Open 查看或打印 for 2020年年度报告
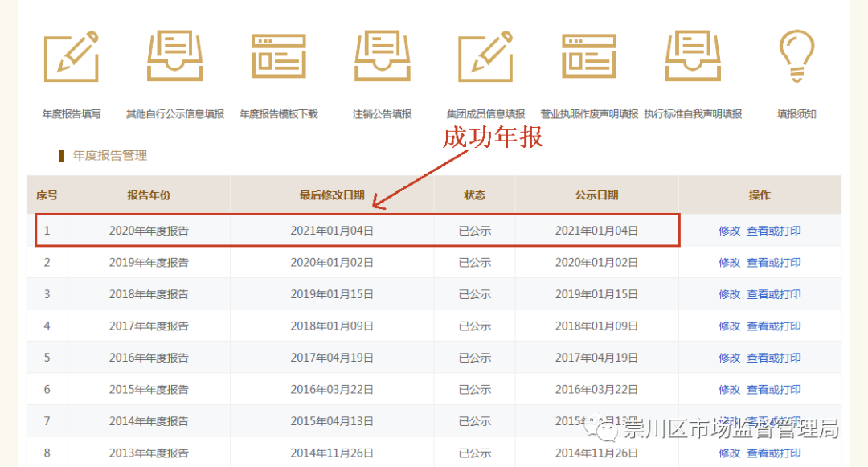The width and height of the screenshot is (868, 467). click(773, 231)
